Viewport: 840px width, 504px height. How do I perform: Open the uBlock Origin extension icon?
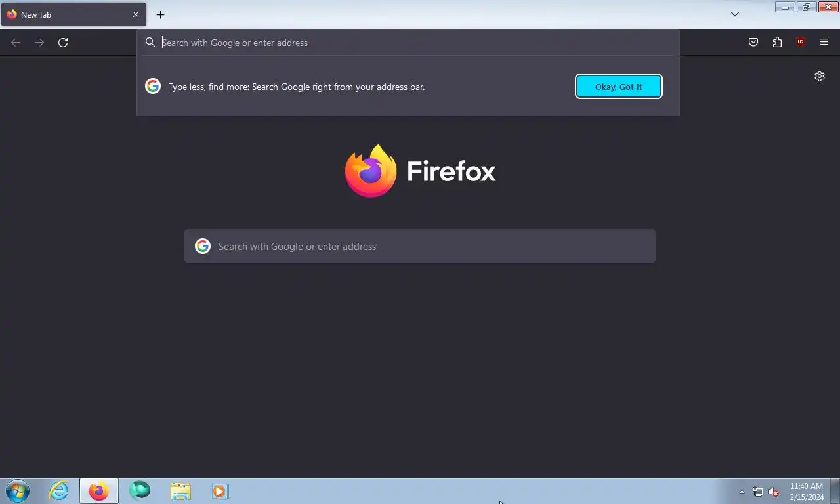click(x=801, y=43)
